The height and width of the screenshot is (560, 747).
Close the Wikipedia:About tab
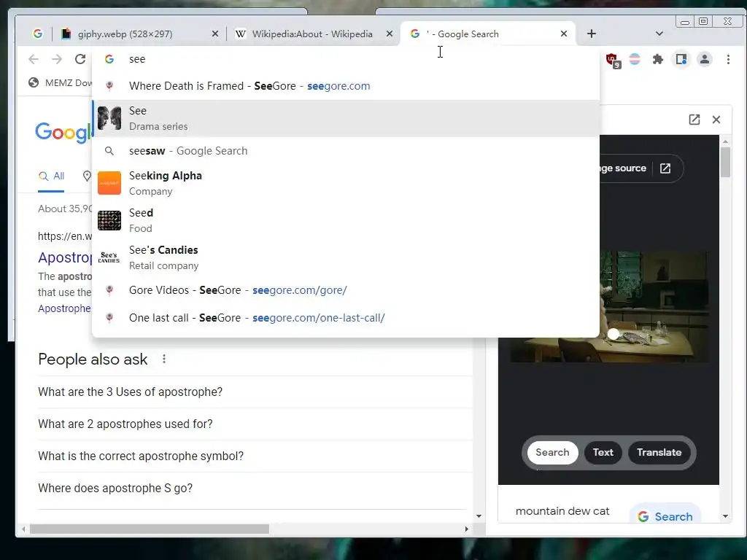click(390, 34)
